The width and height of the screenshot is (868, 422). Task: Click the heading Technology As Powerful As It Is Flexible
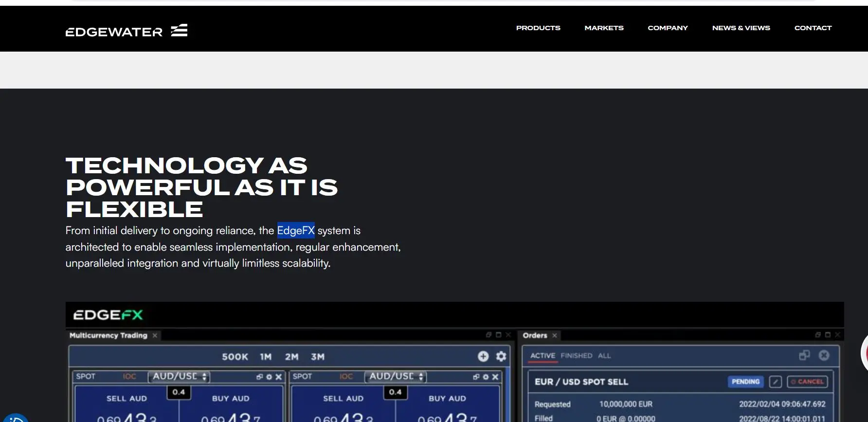(x=201, y=187)
